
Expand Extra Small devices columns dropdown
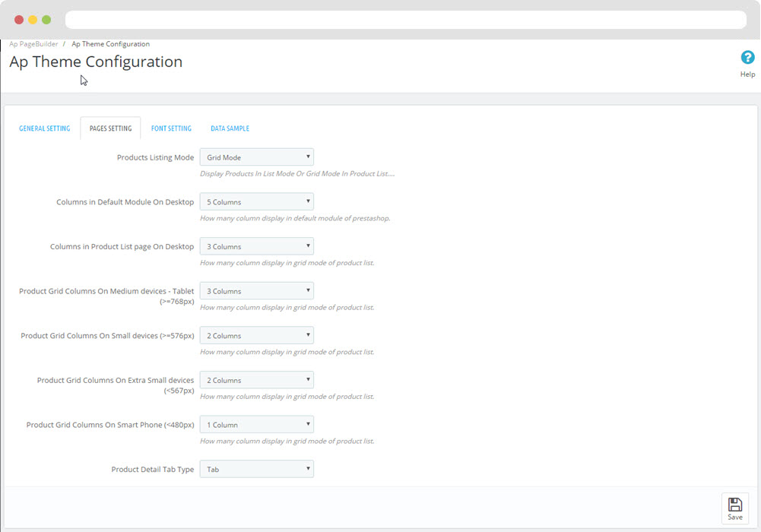click(x=256, y=380)
